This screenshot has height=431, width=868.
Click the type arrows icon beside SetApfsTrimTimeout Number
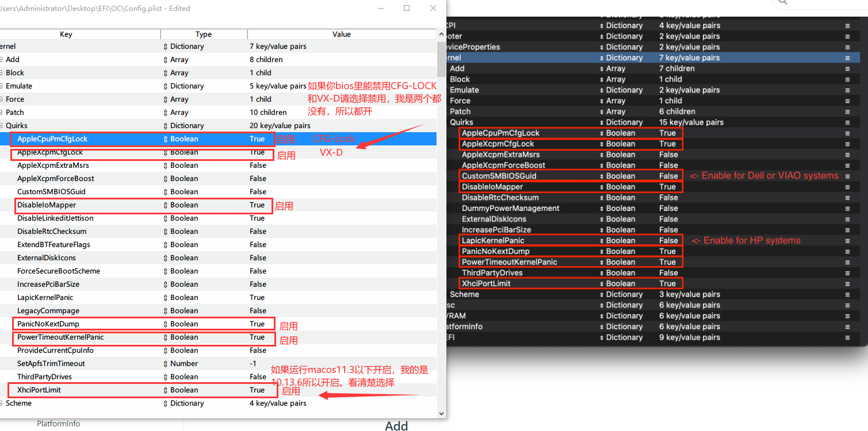pyautogui.click(x=166, y=364)
